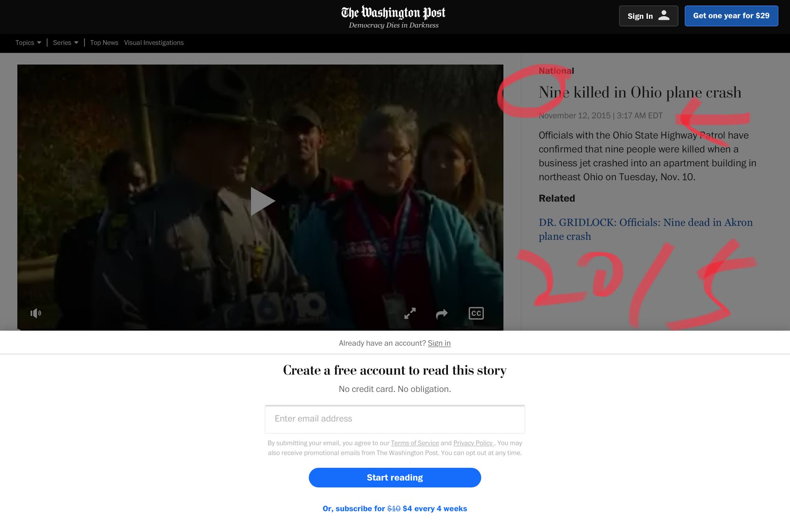Mute the video volume icon
The width and height of the screenshot is (790, 532).
click(35, 313)
